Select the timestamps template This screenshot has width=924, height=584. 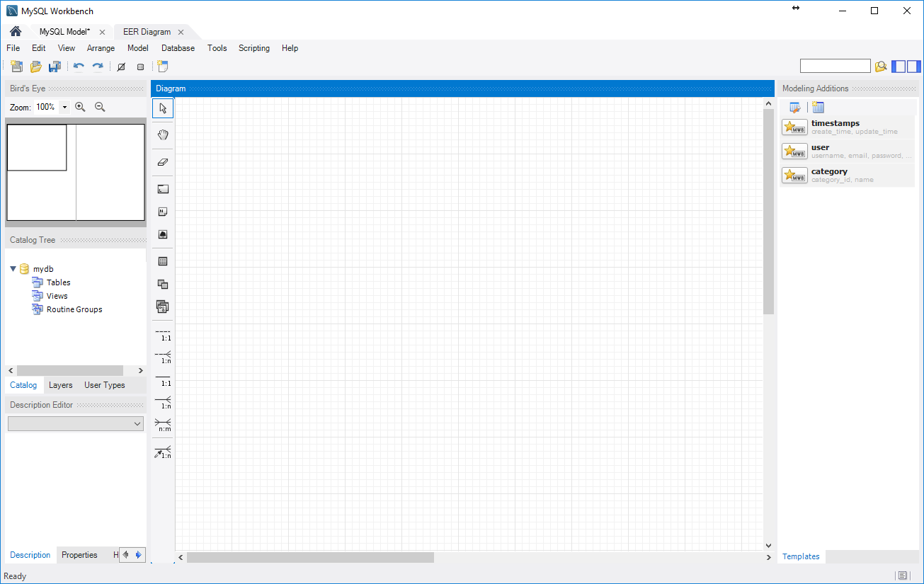(x=848, y=127)
